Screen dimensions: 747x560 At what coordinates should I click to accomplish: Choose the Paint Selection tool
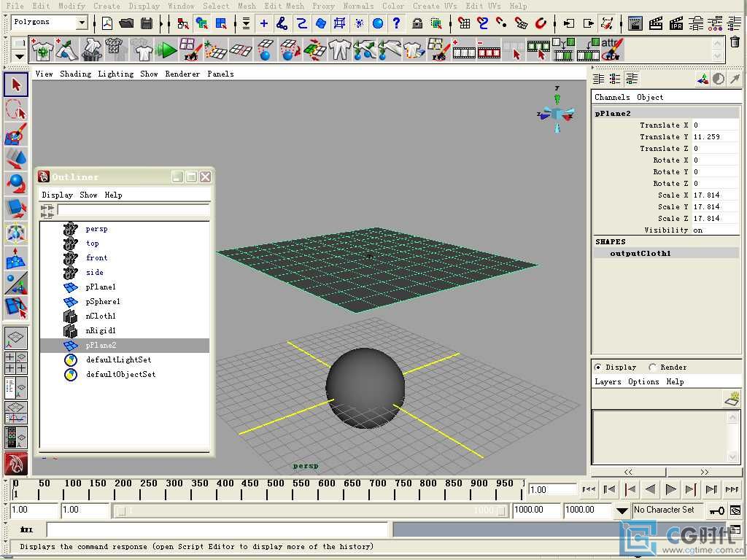pos(16,134)
